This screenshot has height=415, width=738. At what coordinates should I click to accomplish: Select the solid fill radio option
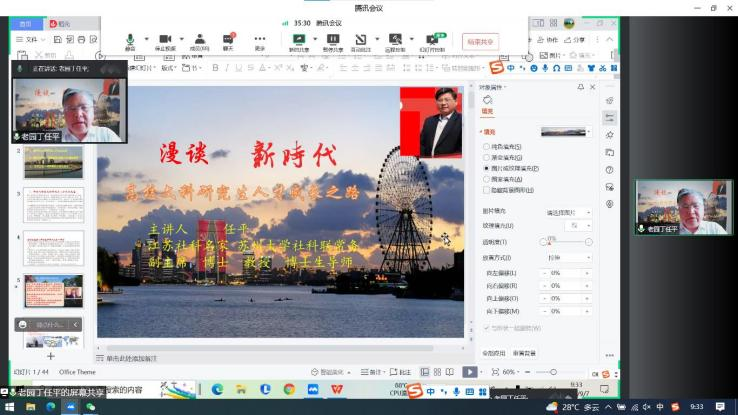coord(487,147)
